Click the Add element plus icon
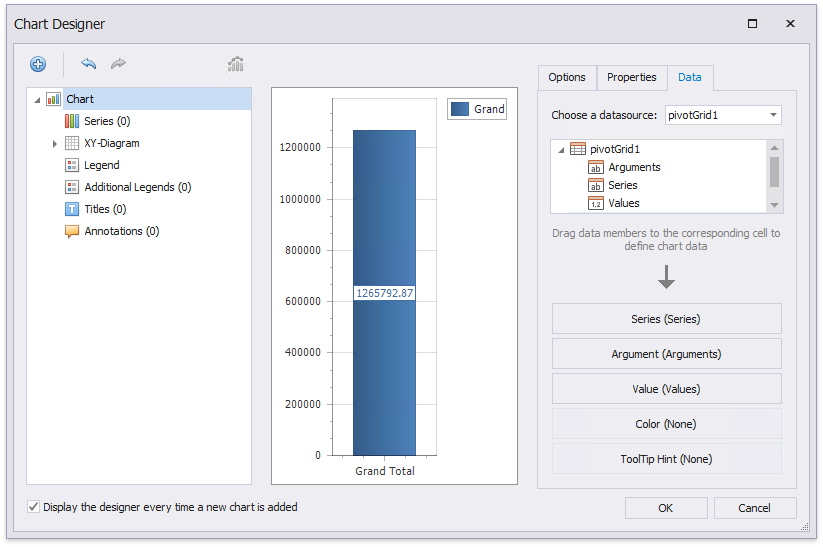 (x=38, y=64)
